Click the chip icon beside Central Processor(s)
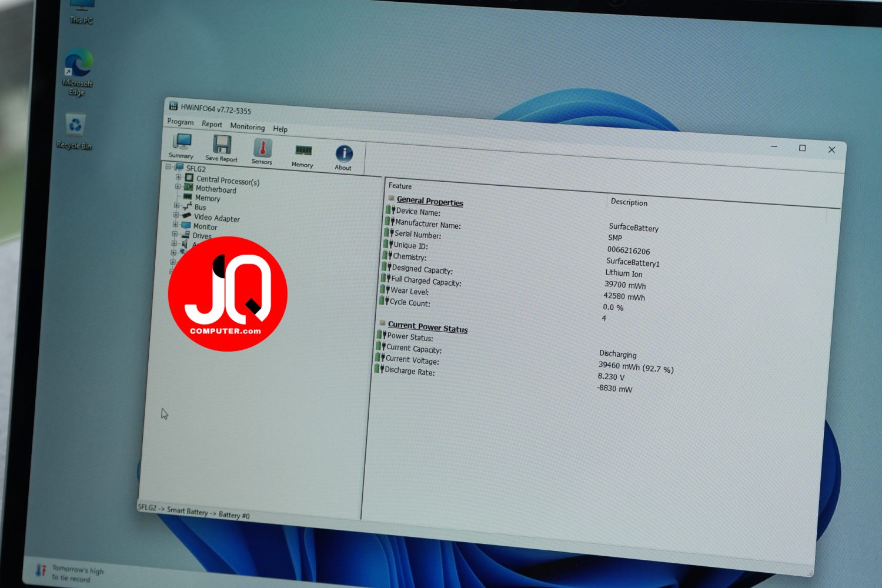 (189, 177)
